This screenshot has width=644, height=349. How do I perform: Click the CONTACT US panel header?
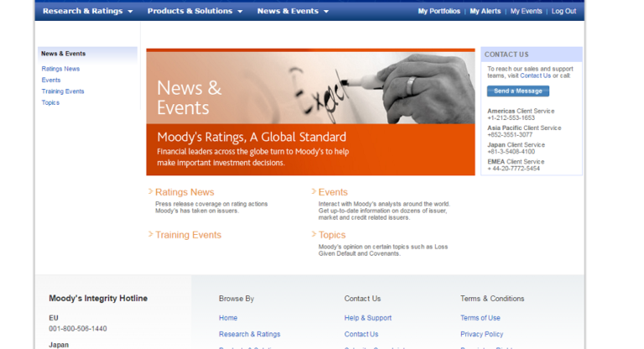tap(532, 55)
